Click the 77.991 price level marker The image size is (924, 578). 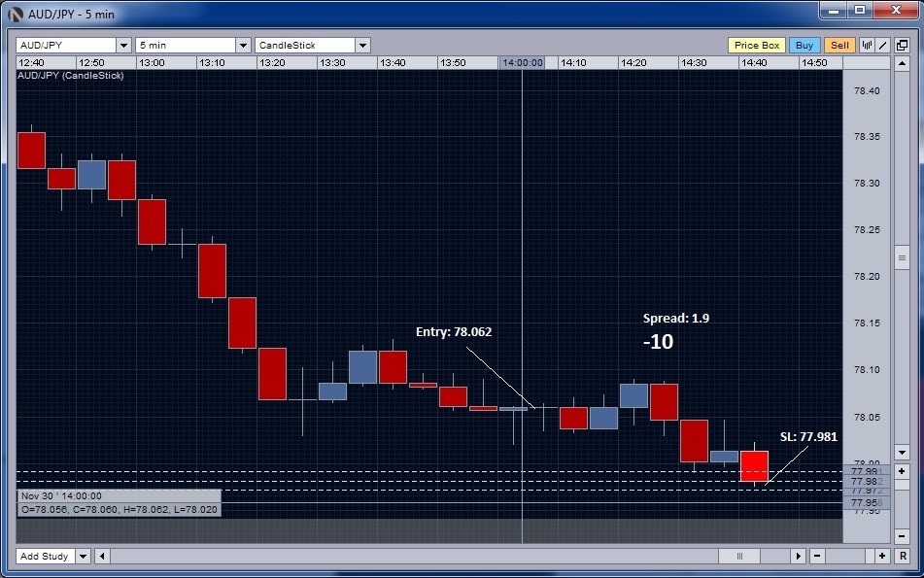(x=867, y=471)
